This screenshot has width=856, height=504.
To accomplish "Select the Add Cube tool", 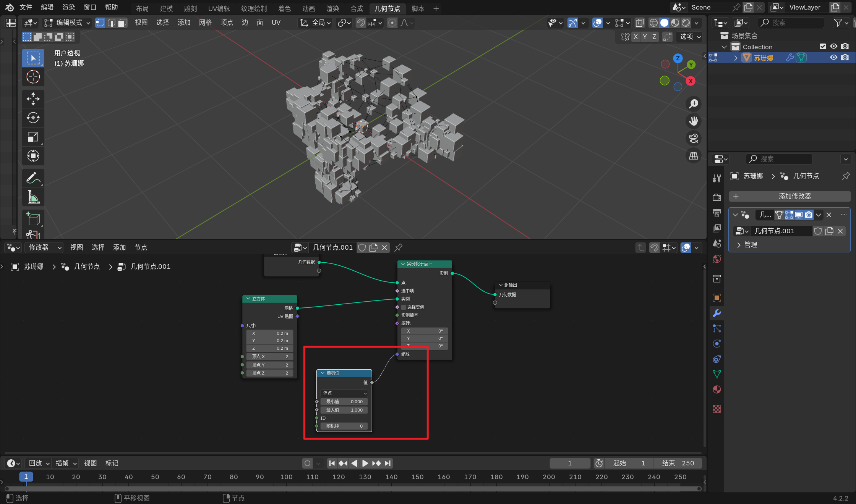I will pyautogui.click(x=33, y=219).
